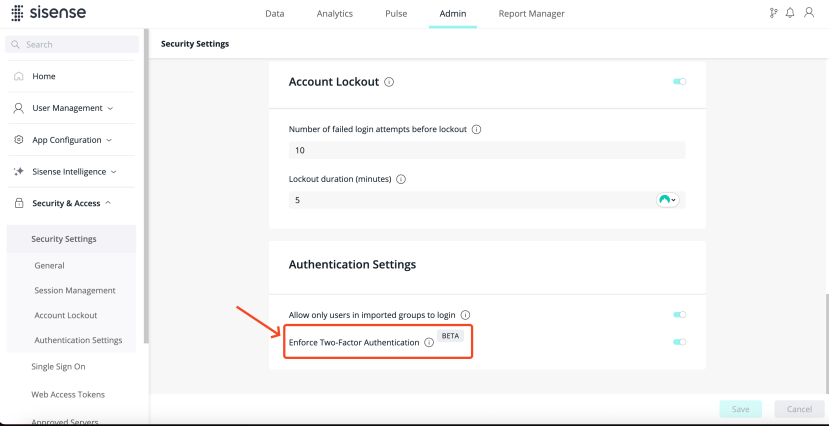Click info icon beside Lockout duration
The height and width of the screenshot is (426, 829).
[x=401, y=179]
